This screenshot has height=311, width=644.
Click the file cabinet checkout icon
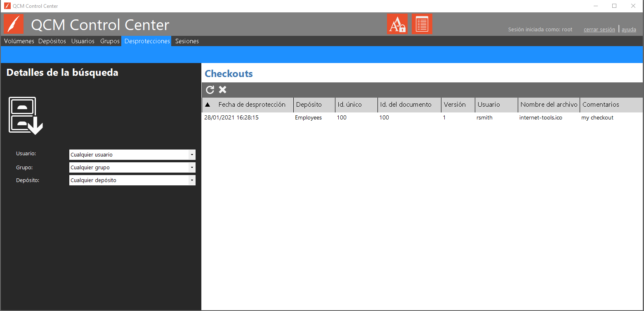coord(26,116)
